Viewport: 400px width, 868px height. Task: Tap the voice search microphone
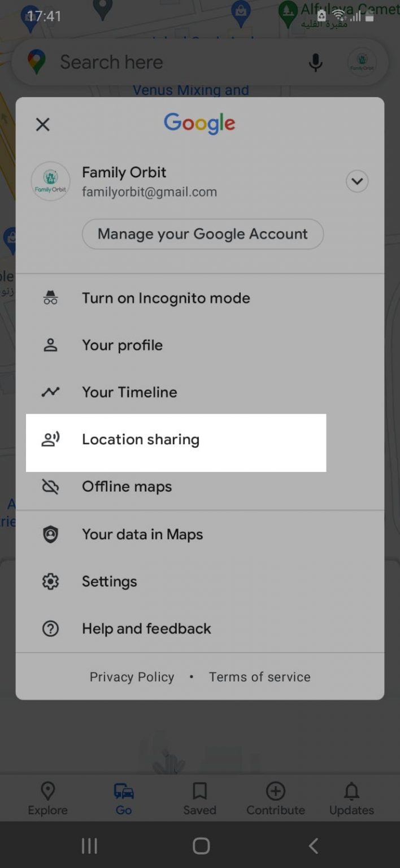[316, 62]
